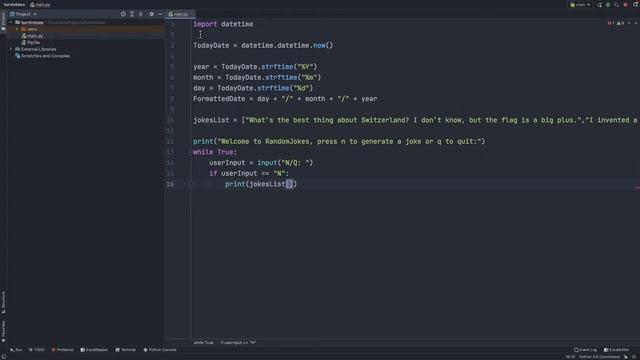Click fold marker beside 'while True' line
640x360 pixels.
point(190,152)
